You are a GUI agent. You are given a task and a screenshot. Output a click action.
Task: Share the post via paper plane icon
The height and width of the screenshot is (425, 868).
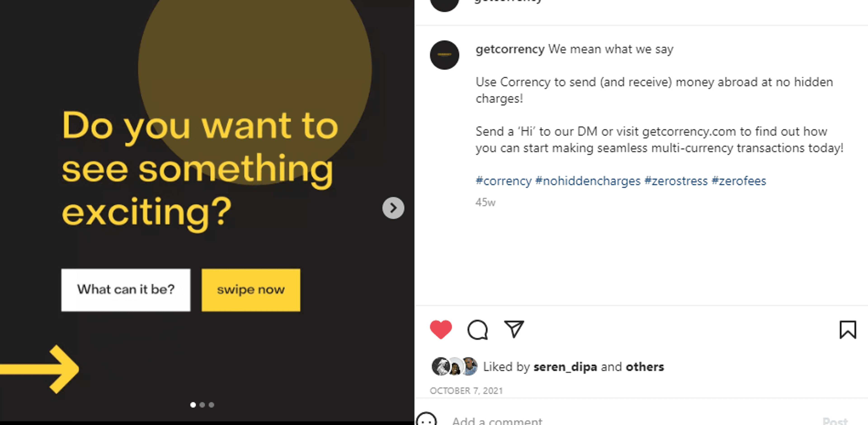point(514,329)
